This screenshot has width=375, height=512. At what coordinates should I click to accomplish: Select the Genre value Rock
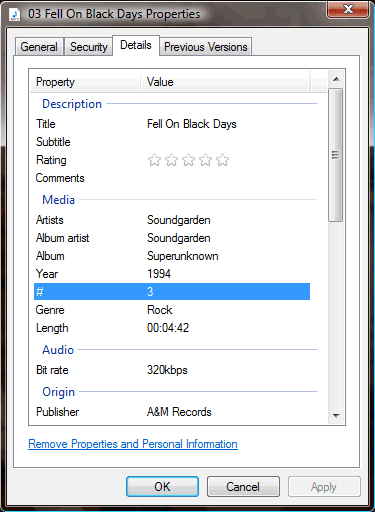point(160,310)
